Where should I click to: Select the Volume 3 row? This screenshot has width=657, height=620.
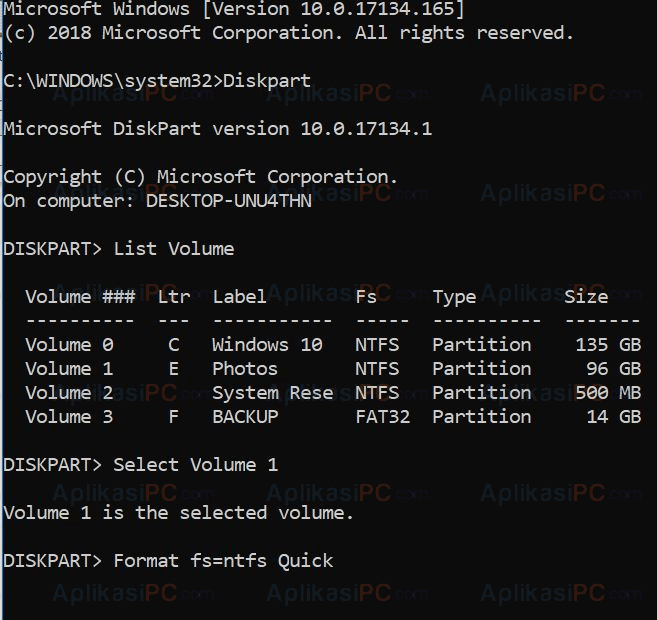[x=333, y=417]
